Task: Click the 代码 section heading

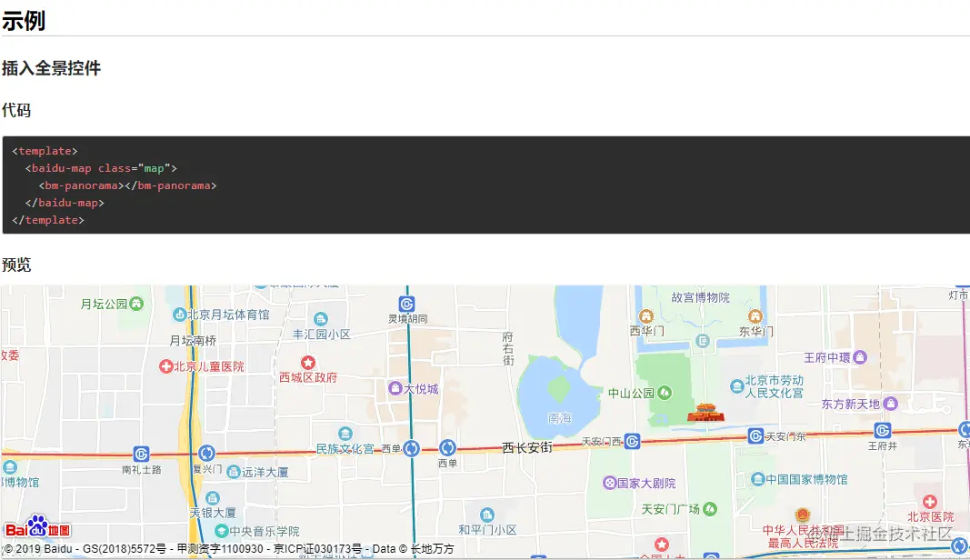Action: [16, 110]
